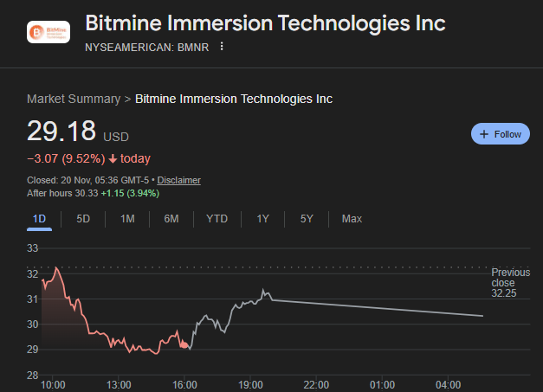Click the red down arrow price indicator
The height and width of the screenshot is (392, 543).
113,158
